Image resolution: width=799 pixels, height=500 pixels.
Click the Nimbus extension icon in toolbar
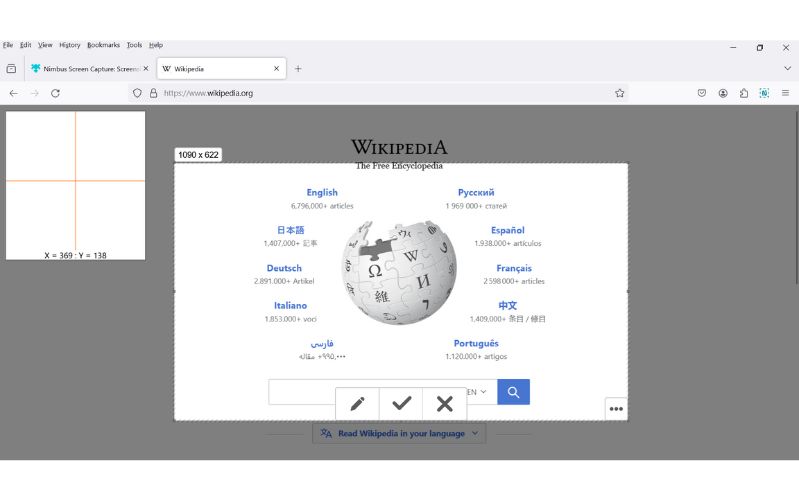[x=764, y=93]
